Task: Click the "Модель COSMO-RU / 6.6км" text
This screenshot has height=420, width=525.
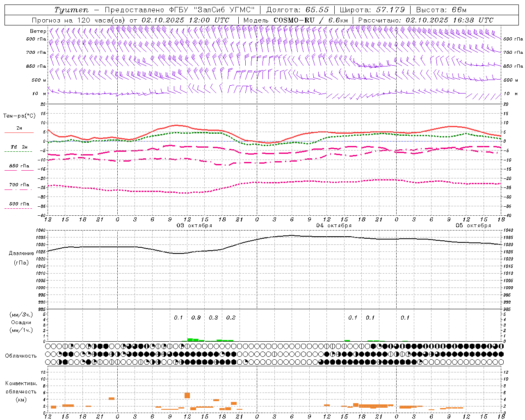Action: point(296,20)
